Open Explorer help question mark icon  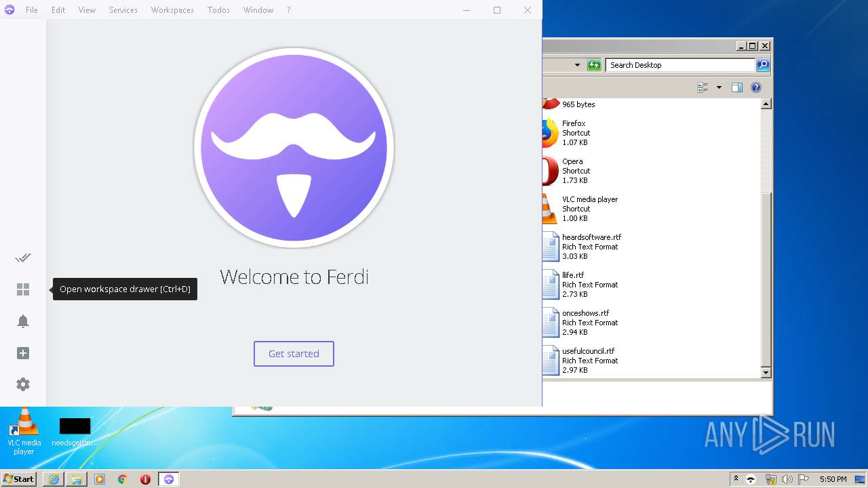click(x=756, y=87)
